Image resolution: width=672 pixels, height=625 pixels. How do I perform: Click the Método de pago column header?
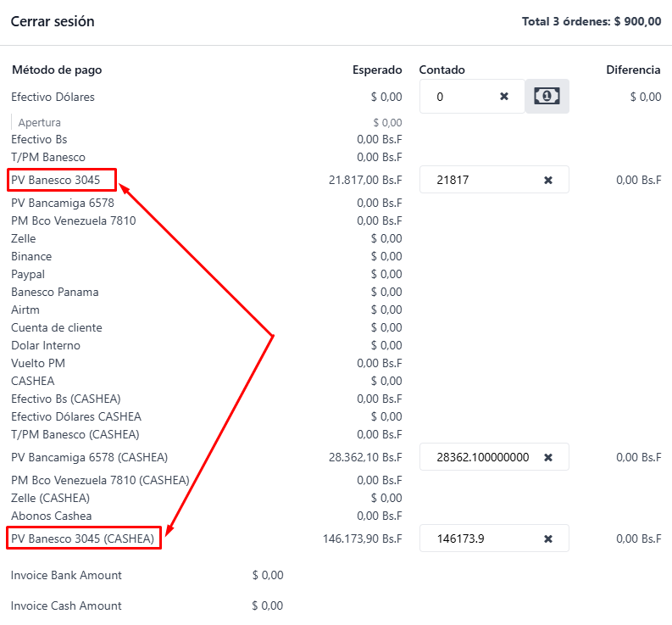(57, 70)
